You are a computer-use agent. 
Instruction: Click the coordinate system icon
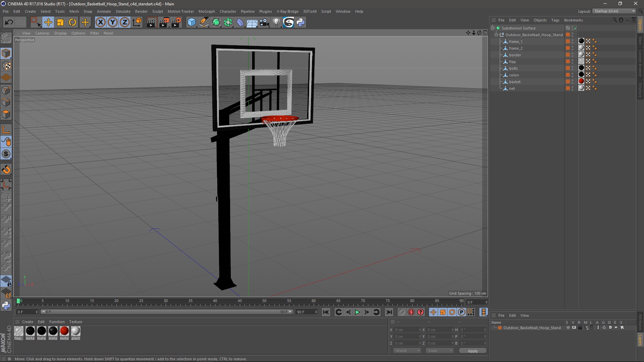point(137,22)
